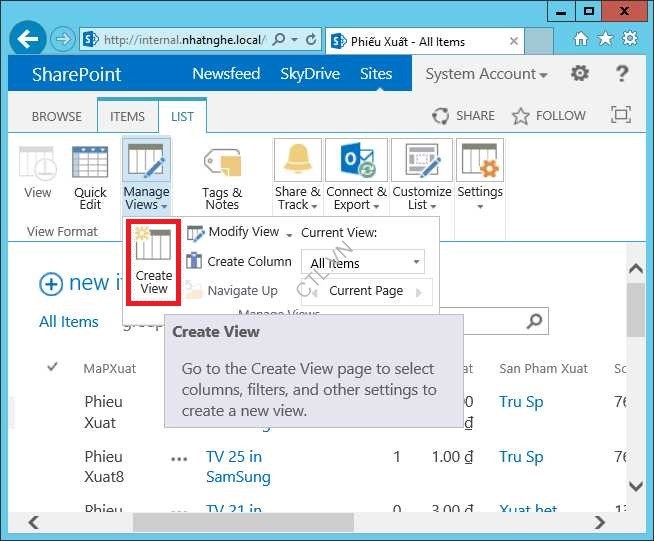Click the Create View icon
Screen dimensions: 654x541
pos(153,262)
